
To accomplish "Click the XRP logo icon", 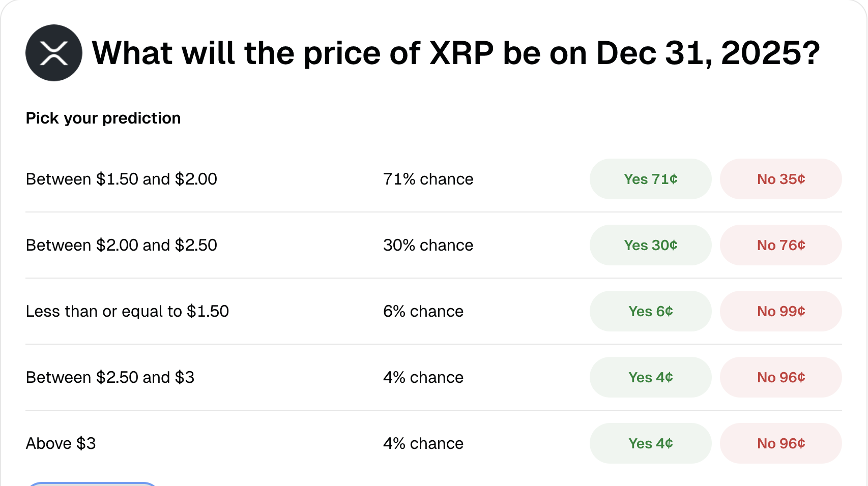I will click(x=54, y=52).
